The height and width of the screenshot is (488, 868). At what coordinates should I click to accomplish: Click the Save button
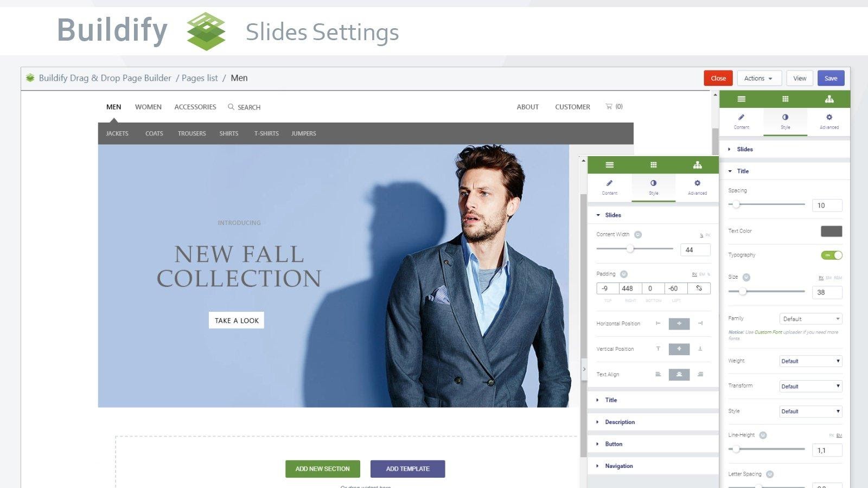(831, 78)
